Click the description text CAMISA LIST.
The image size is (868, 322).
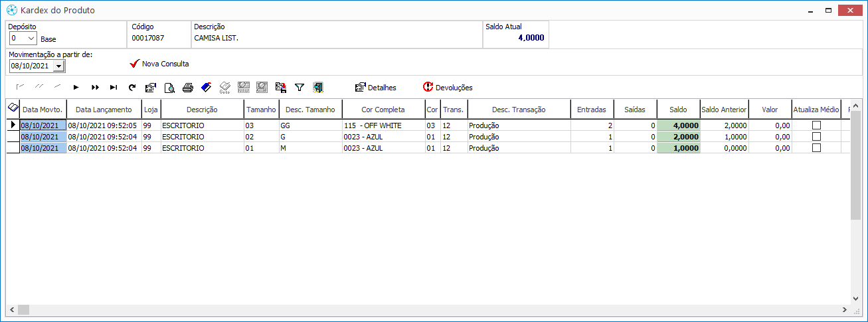pos(216,38)
